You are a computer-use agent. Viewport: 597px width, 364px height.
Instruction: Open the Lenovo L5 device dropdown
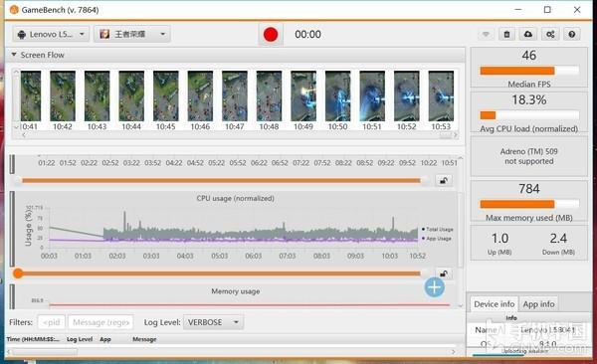[51, 34]
